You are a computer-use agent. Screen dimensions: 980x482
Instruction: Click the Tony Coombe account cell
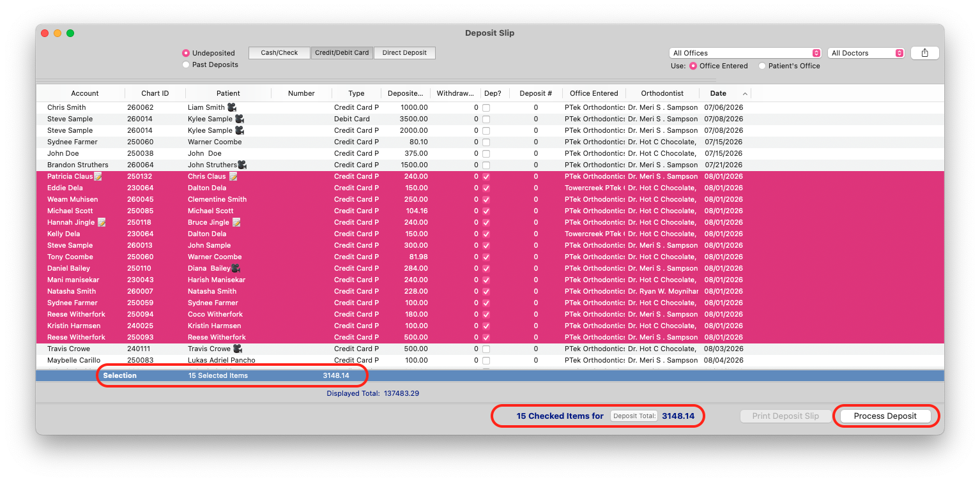click(70, 257)
